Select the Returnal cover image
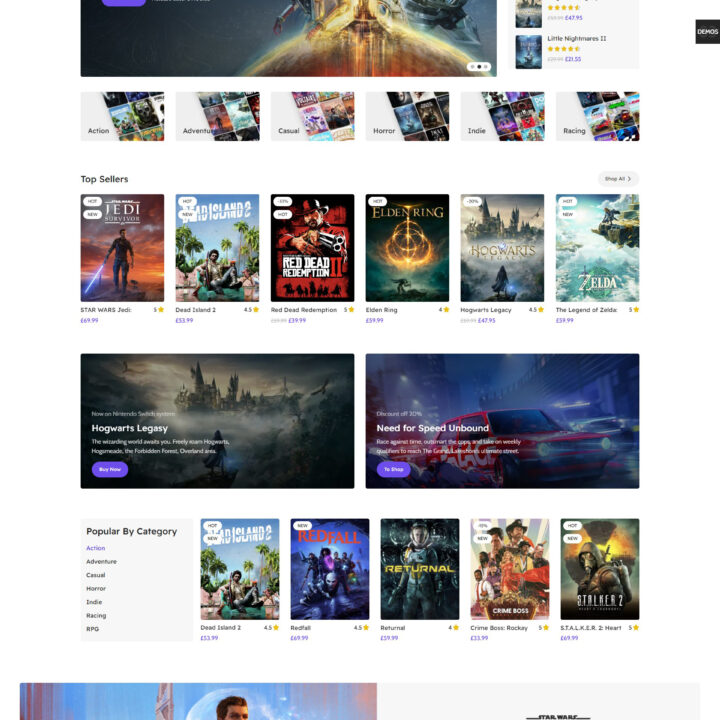The image size is (720, 720). click(x=420, y=569)
